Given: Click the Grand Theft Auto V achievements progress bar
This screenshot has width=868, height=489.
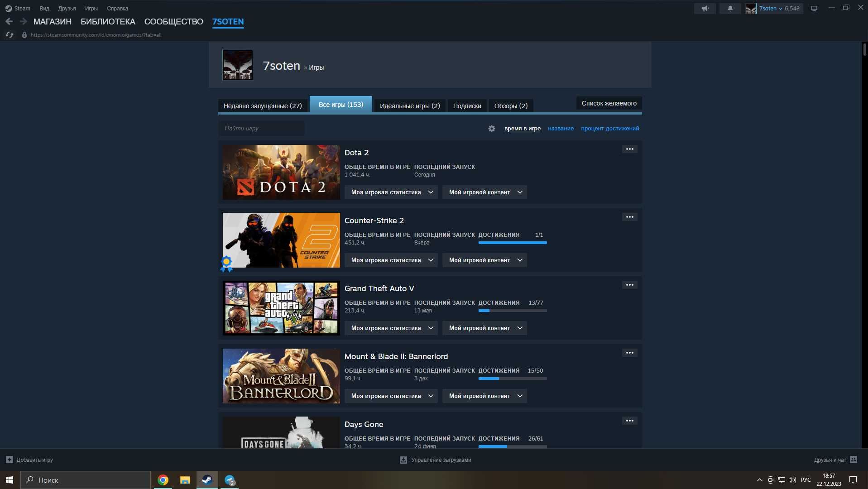Looking at the screenshot, I should pyautogui.click(x=513, y=311).
